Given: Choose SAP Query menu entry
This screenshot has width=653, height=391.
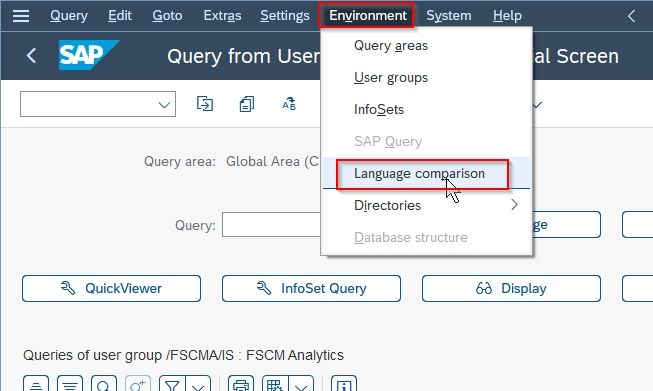Looking at the screenshot, I should pos(426,142).
